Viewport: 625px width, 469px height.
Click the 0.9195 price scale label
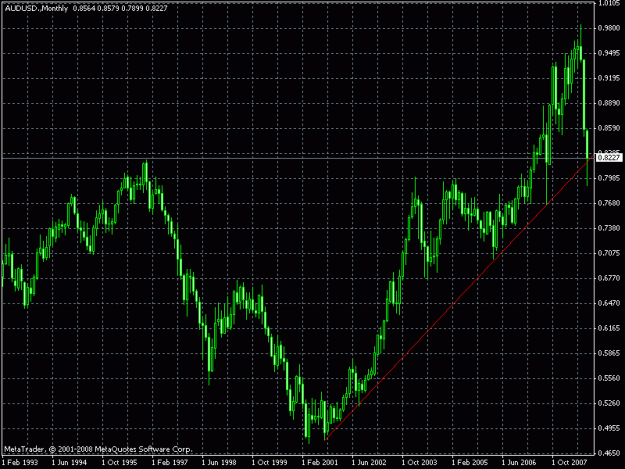[x=609, y=78]
